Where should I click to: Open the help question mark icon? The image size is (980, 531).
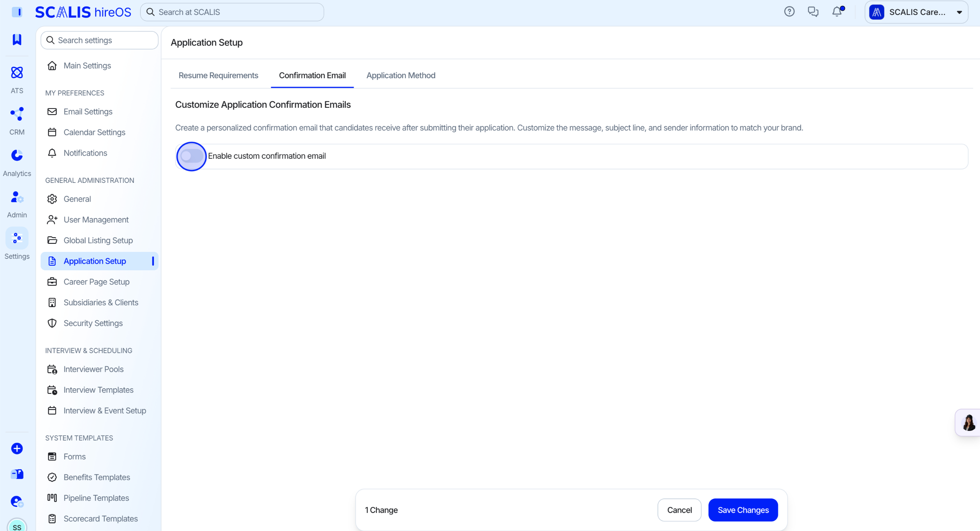(x=789, y=12)
